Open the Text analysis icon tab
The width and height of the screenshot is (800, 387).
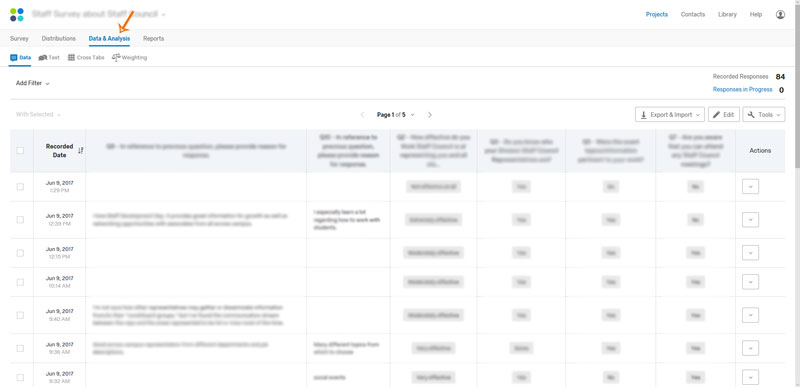point(43,58)
